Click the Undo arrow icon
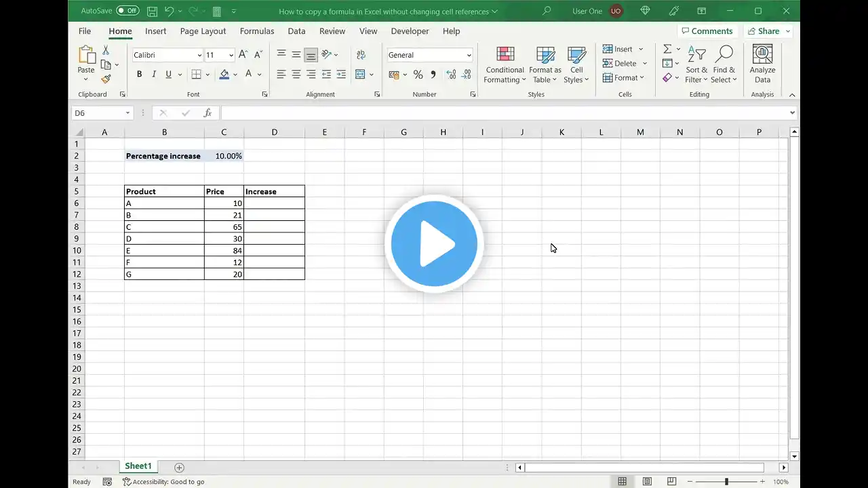 [x=169, y=12]
